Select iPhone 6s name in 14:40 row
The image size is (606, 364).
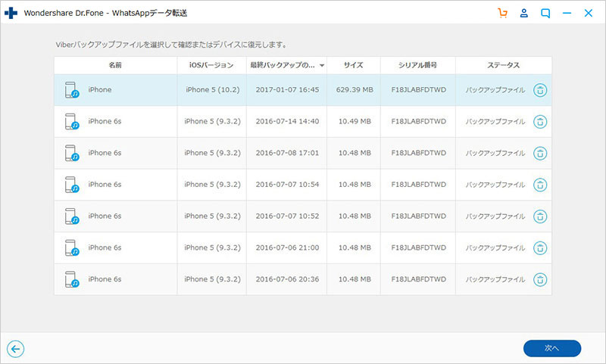pos(105,122)
